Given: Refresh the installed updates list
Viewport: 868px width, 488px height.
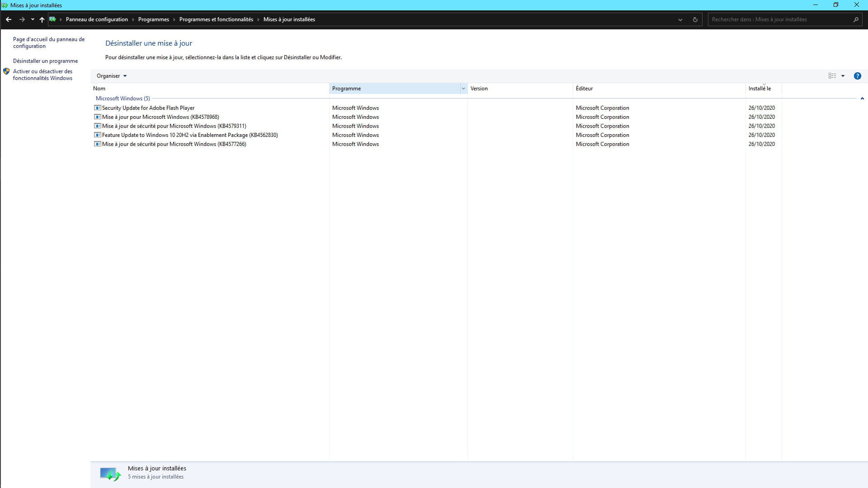Looking at the screenshot, I should (695, 19).
